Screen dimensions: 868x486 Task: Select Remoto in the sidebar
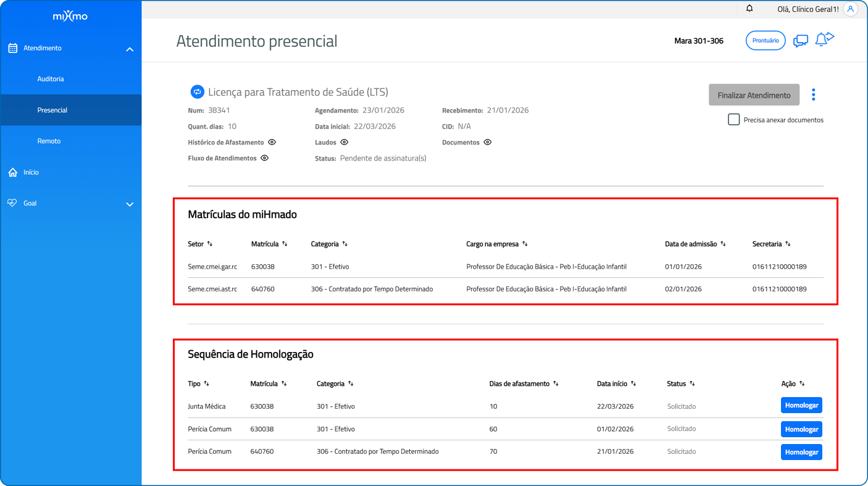point(49,141)
